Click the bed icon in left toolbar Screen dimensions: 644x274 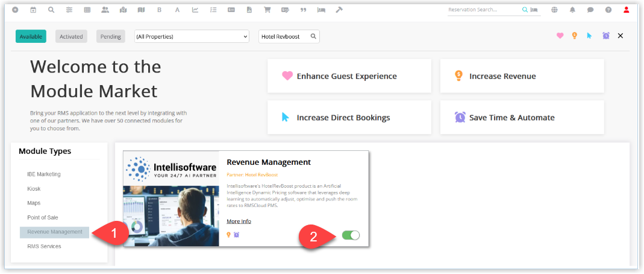pyautogui.click(x=321, y=10)
